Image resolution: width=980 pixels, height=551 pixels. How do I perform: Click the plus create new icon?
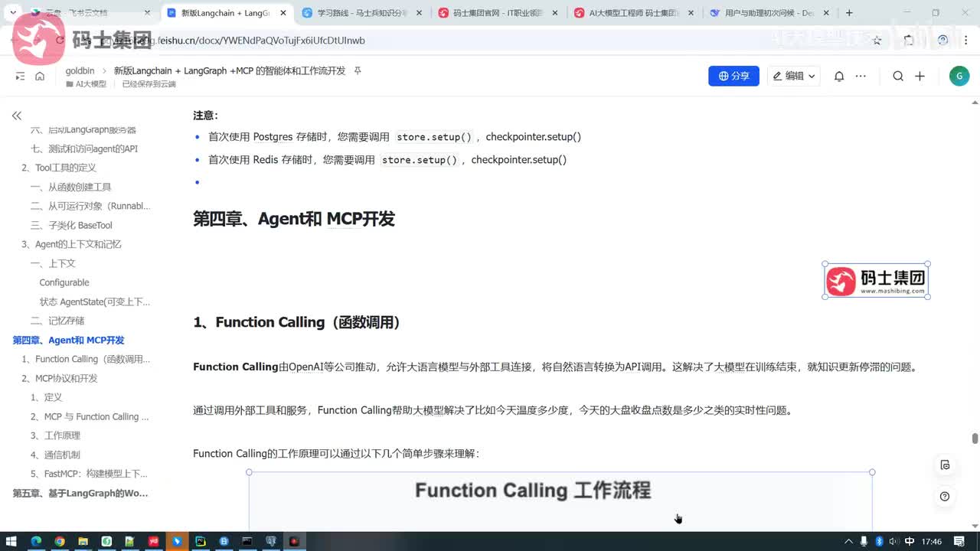920,76
